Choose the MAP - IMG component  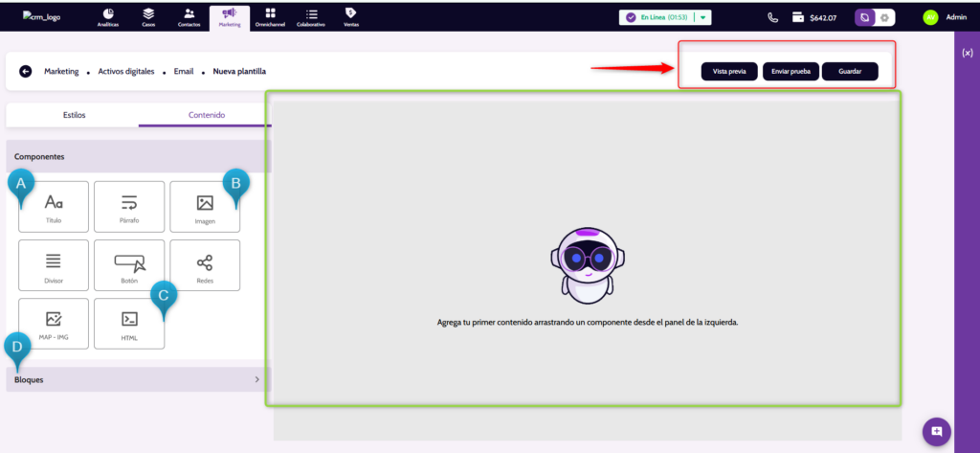coord(54,324)
